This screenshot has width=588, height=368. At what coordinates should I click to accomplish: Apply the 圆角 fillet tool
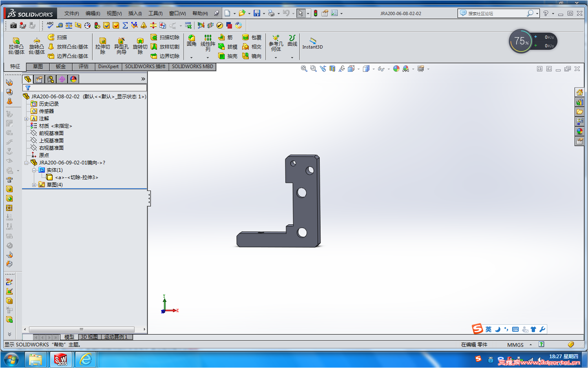coord(191,41)
